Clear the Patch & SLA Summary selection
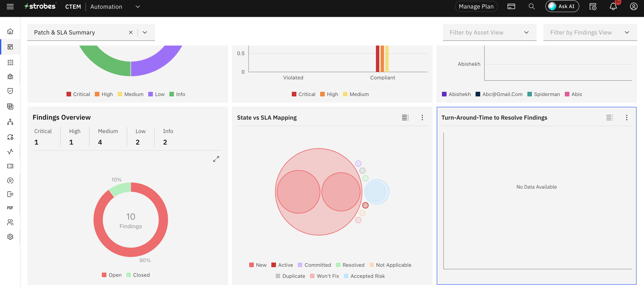Image resolution: width=644 pixels, height=287 pixels. [131, 33]
